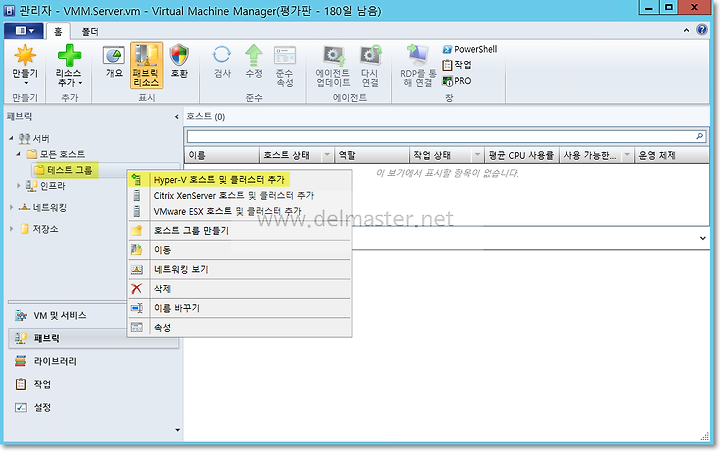Click the search magnifier icon
The image size is (720, 451).
click(x=699, y=136)
